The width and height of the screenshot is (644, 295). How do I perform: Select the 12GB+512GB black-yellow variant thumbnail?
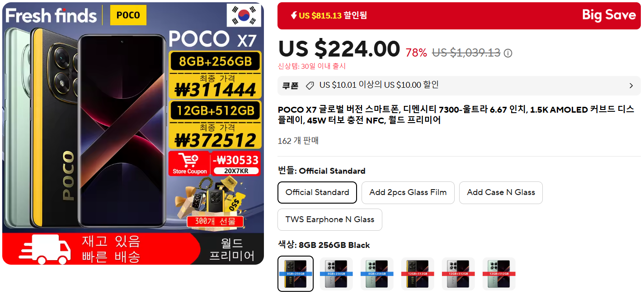[418, 274]
